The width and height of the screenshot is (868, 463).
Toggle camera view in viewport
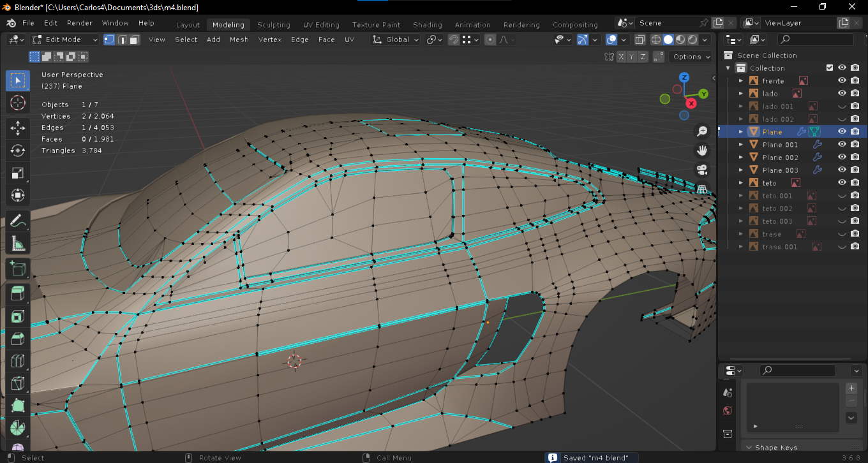pos(702,170)
